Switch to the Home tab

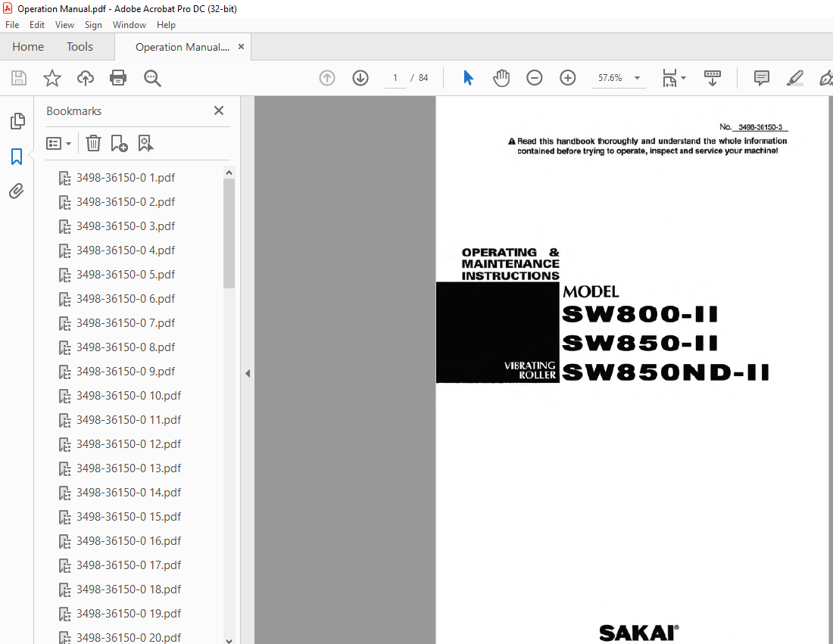(x=28, y=47)
